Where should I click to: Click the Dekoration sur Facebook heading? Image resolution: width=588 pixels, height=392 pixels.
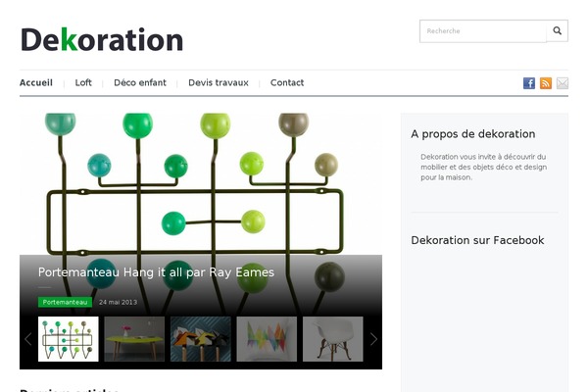pyautogui.click(x=477, y=240)
